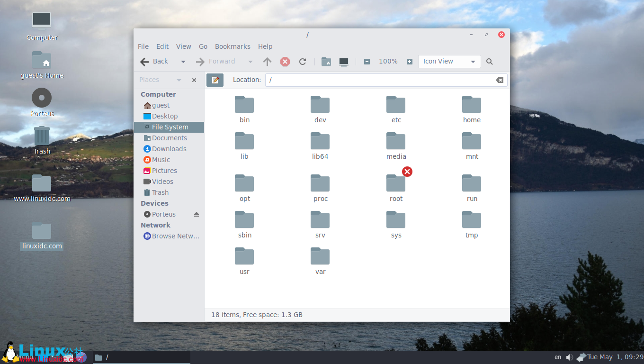
Task: Open the Bookmarks menu
Action: (x=233, y=46)
